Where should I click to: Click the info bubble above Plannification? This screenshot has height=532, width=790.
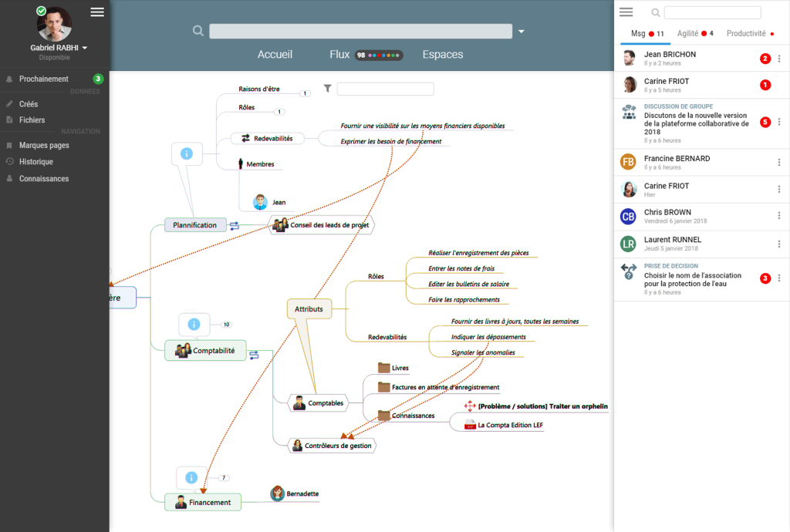pos(186,153)
